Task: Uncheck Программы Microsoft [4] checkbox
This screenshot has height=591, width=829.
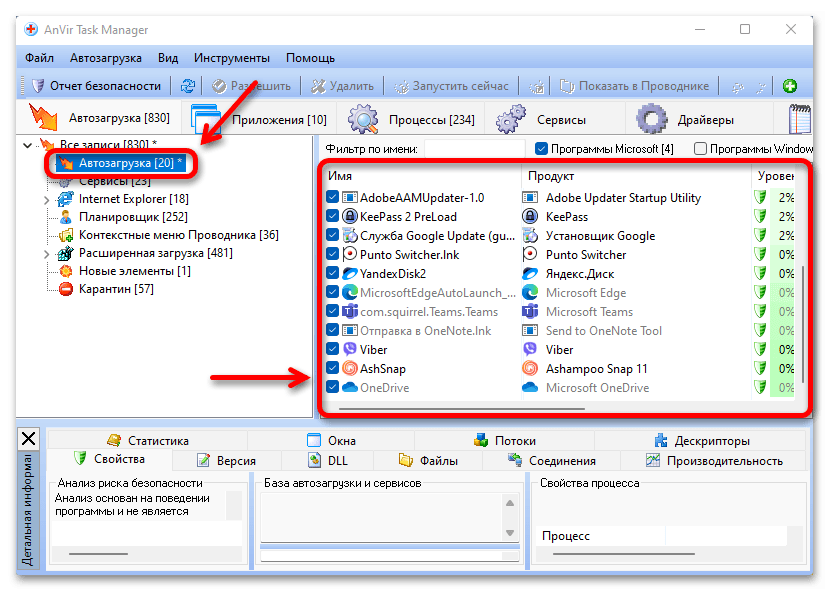Action: [541, 149]
